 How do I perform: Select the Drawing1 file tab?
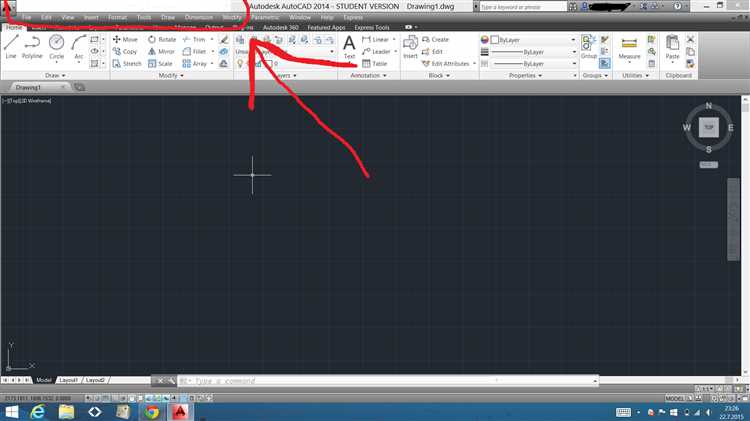pos(38,87)
